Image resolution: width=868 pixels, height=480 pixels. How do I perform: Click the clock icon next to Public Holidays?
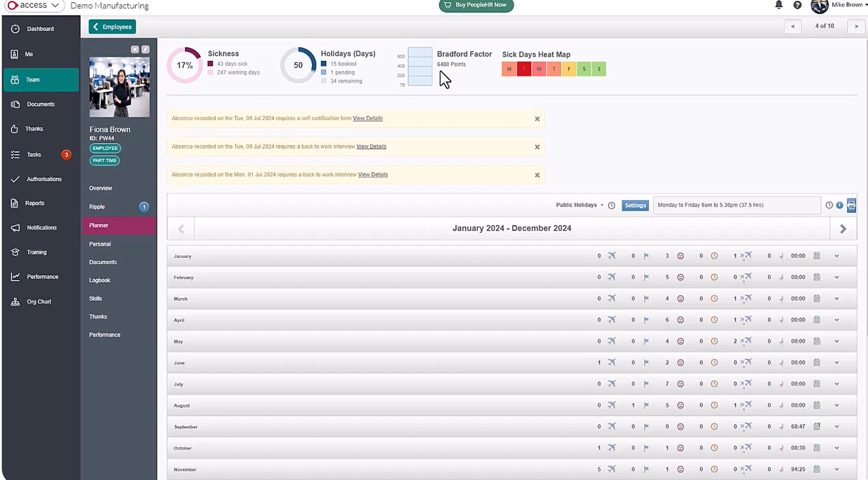[x=612, y=205]
